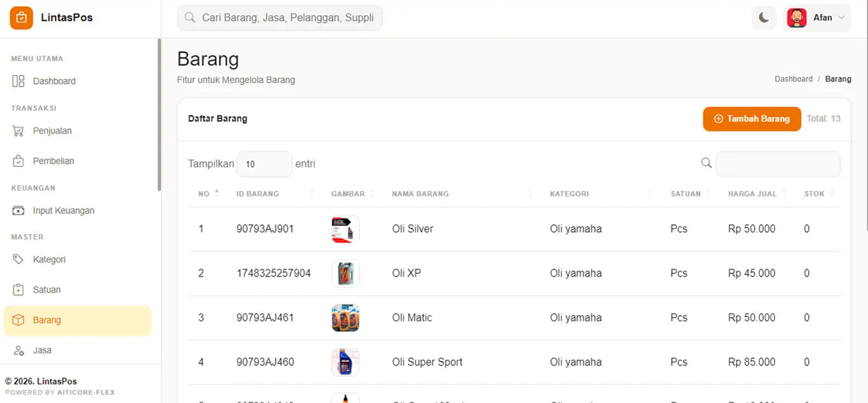Image resolution: width=868 pixels, height=403 pixels.
Task: Click the Dashboard breadcrumb link
Action: pyautogui.click(x=793, y=79)
